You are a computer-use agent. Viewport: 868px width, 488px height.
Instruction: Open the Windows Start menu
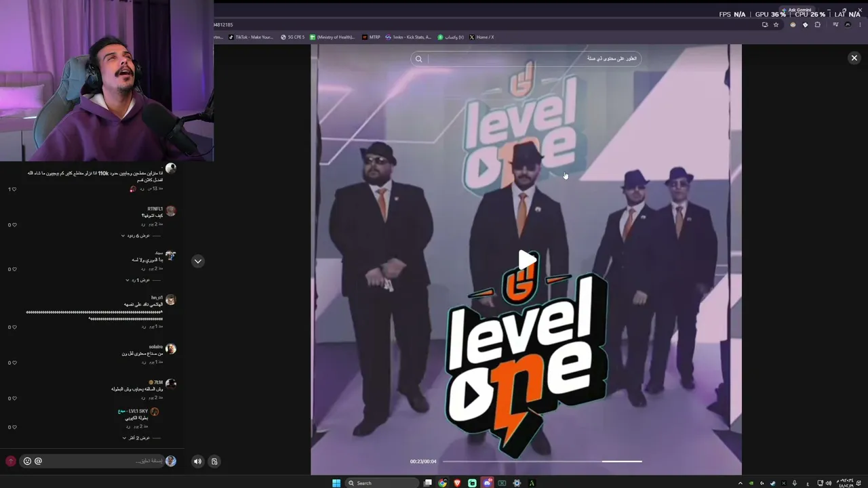[x=336, y=483]
